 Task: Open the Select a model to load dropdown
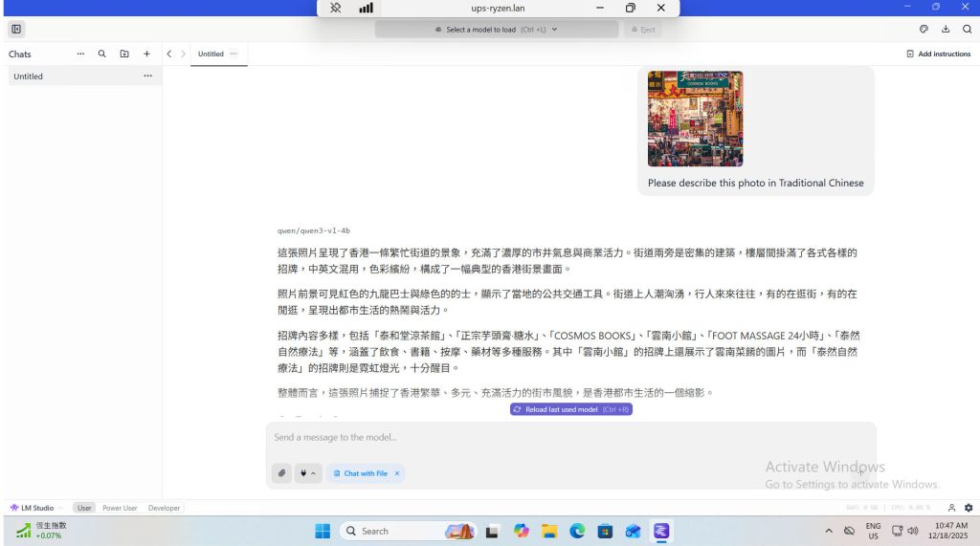pyautogui.click(x=496, y=30)
